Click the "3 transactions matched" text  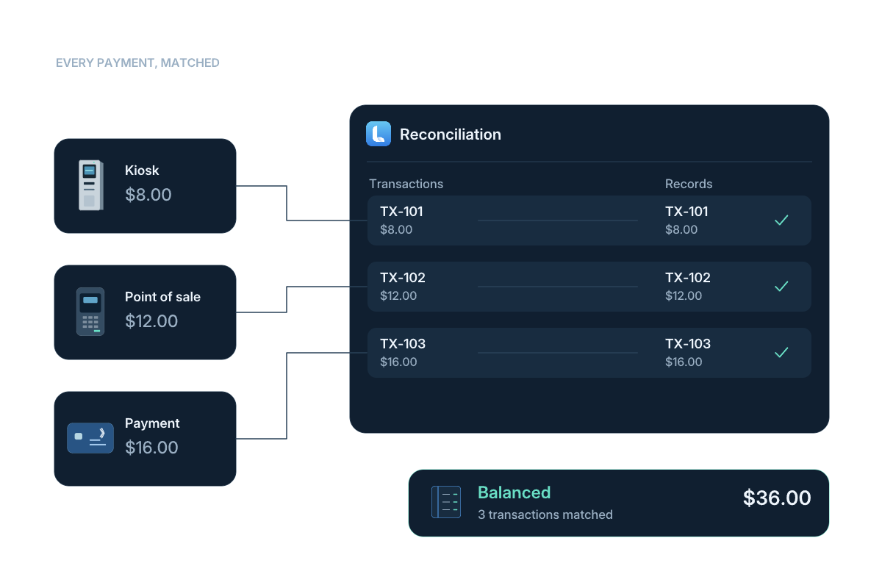click(545, 514)
